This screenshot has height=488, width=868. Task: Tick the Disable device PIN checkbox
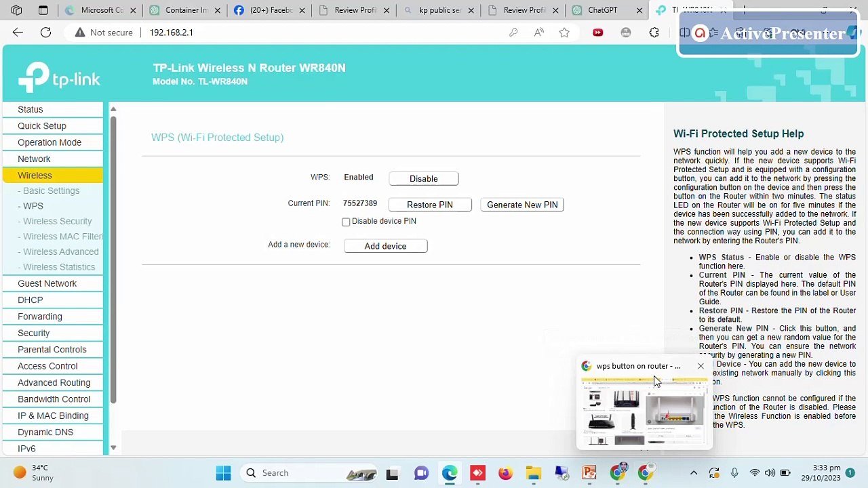tap(346, 222)
